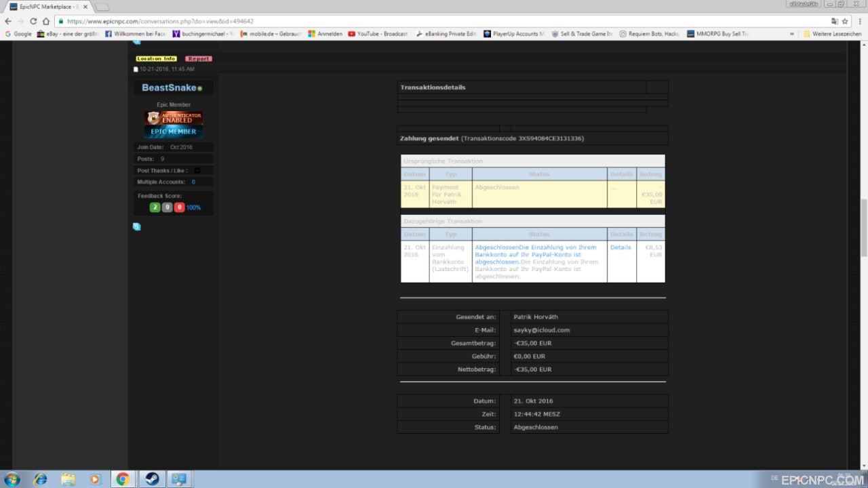Open BeastSnake's profile
Image resolution: width=868 pixels, height=488 pixels.
pos(170,88)
